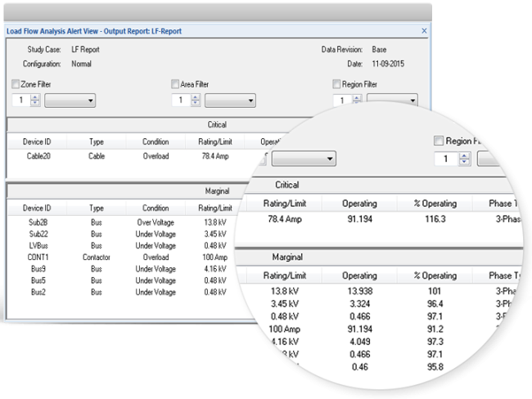Sort by Device ID column in Critical
Viewport: 532px width, 399px height.
pyautogui.click(x=37, y=141)
